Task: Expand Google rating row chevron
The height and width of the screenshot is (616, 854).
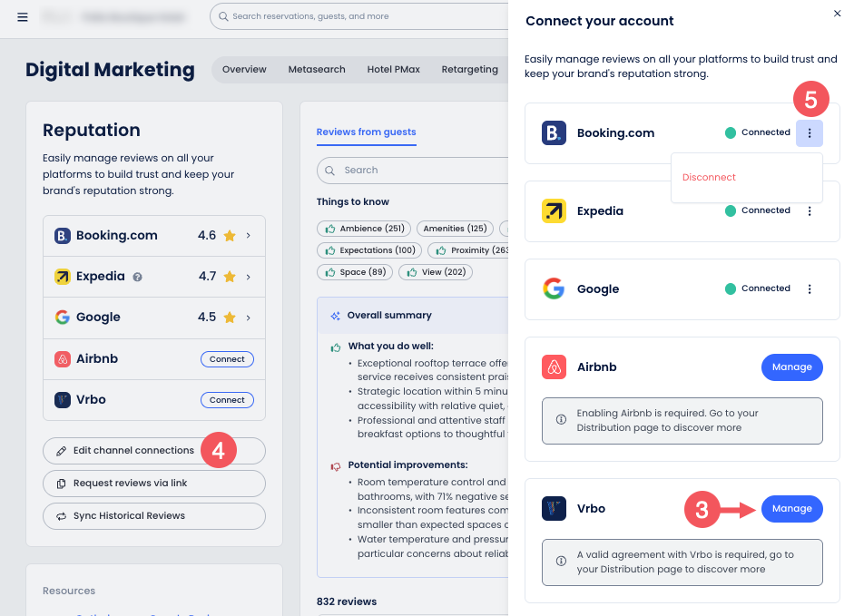Action: (249, 318)
